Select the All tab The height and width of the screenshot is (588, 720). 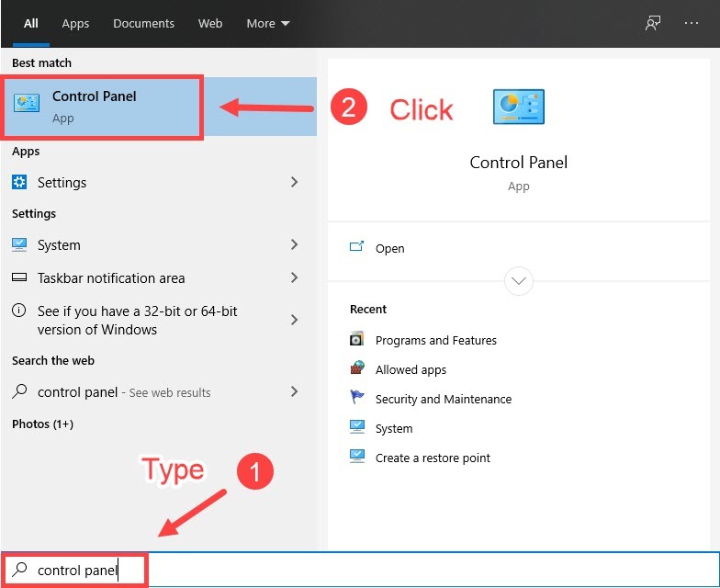pyautogui.click(x=31, y=24)
